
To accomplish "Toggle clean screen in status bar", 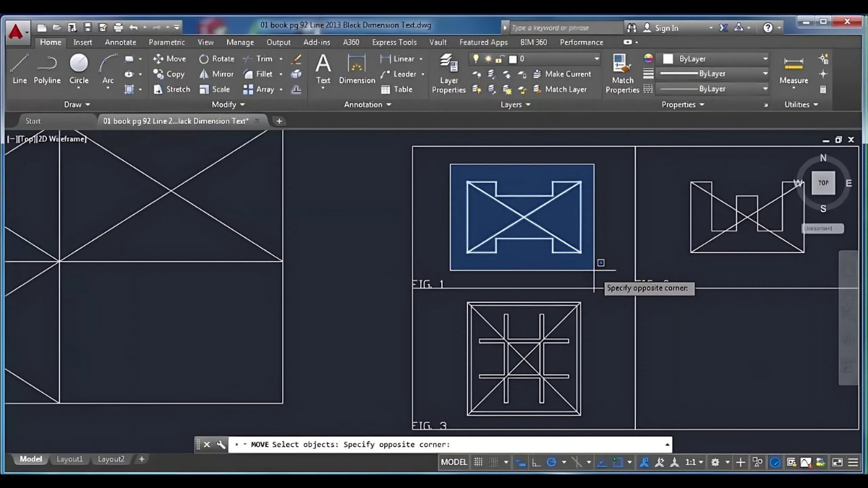I will coord(838,462).
